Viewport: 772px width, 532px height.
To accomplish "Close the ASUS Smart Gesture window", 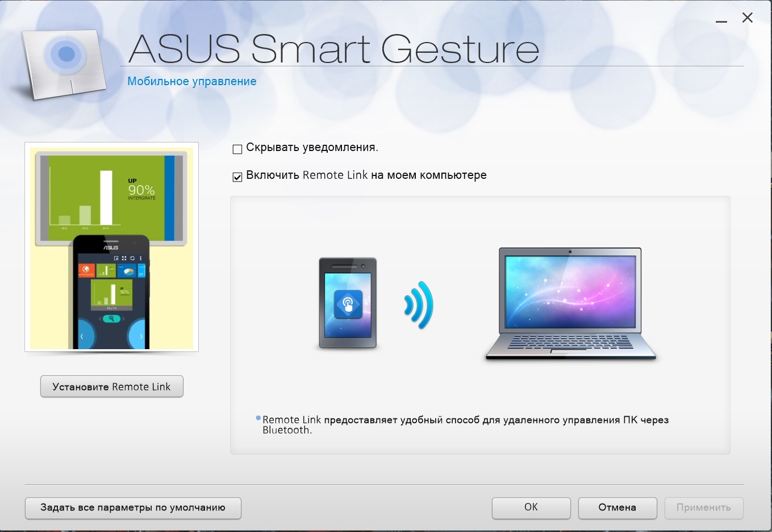I will coord(748,18).
